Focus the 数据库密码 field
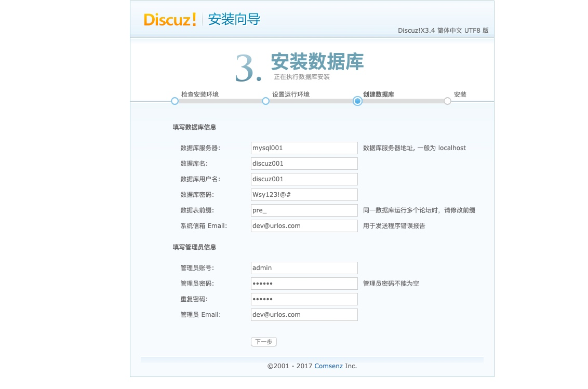The image size is (588, 389). point(304,194)
